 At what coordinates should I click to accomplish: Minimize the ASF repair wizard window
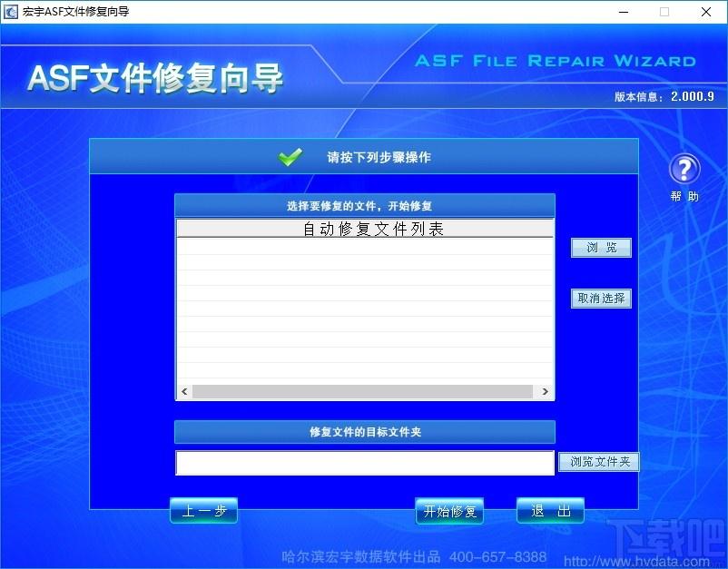(x=623, y=12)
